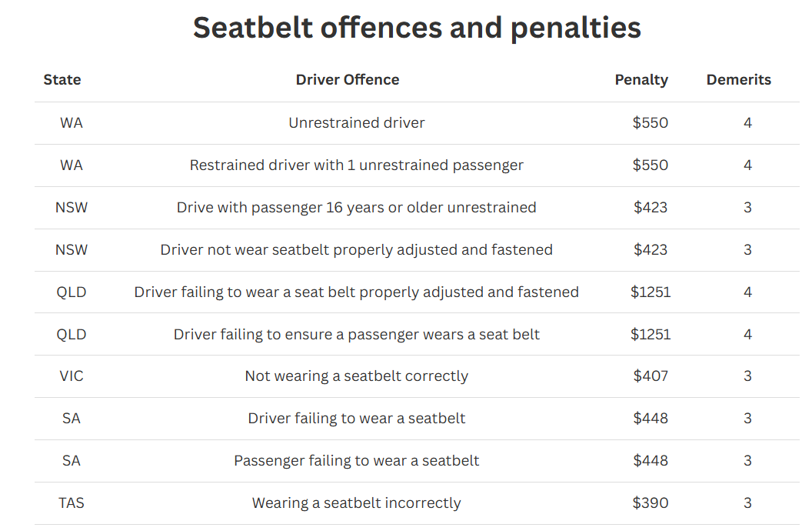Click SA offence "Driver failing to wear a seatbelt"
The image size is (812, 531).
point(357,419)
